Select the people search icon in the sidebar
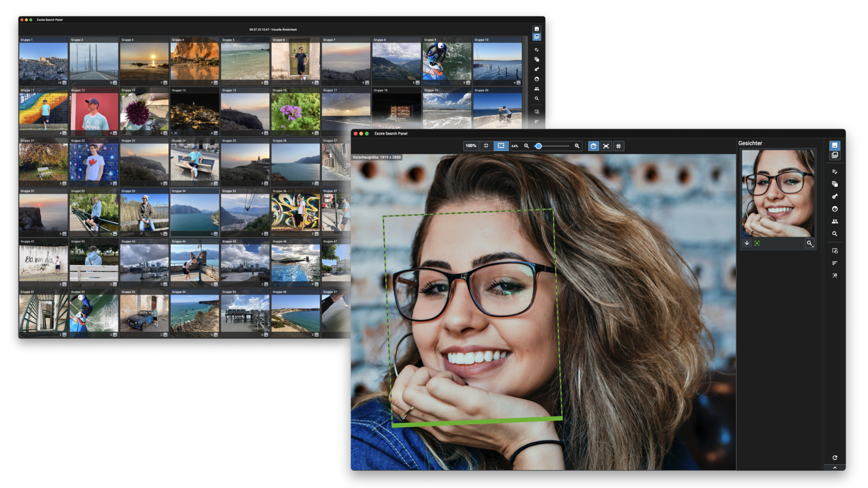The width and height of the screenshot is (868, 488). tap(835, 221)
